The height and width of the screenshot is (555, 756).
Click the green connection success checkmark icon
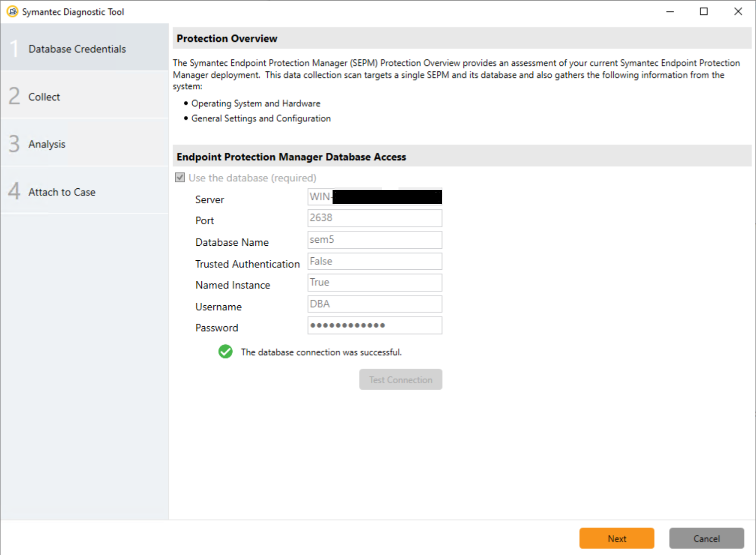click(x=225, y=352)
